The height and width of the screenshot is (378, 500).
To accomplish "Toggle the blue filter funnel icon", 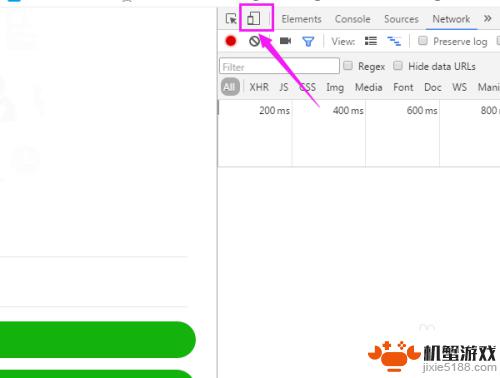I will (x=308, y=42).
